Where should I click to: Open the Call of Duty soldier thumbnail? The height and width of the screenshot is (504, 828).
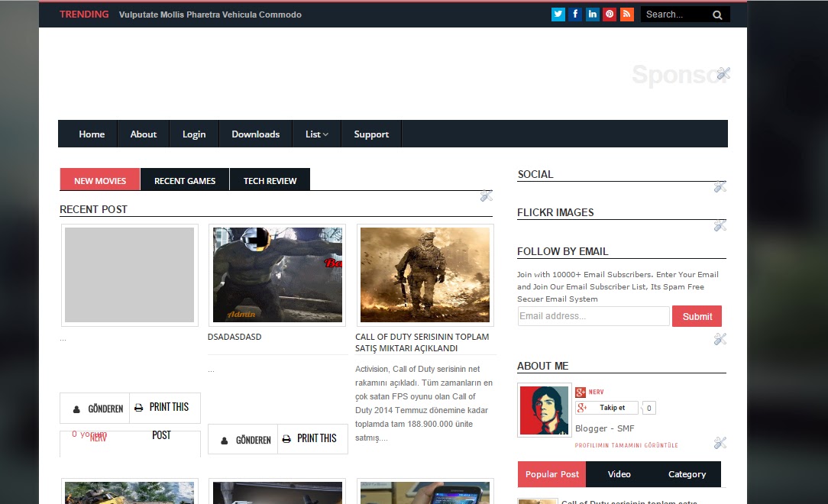(x=425, y=275)
